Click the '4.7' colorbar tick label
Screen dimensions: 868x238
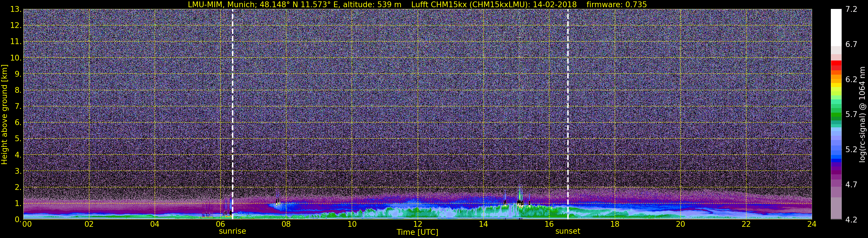click(851, 184)
